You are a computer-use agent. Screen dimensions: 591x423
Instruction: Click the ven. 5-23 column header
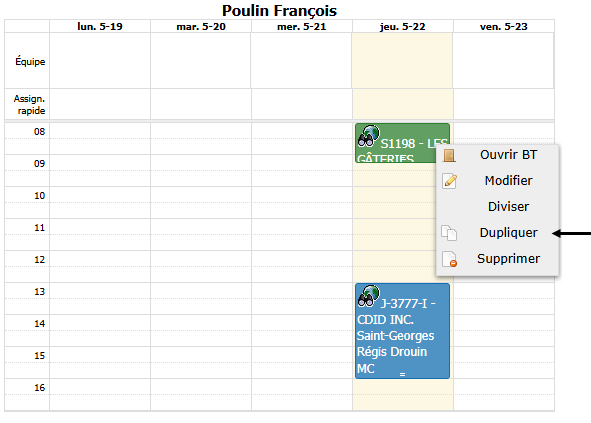point(504,26)
